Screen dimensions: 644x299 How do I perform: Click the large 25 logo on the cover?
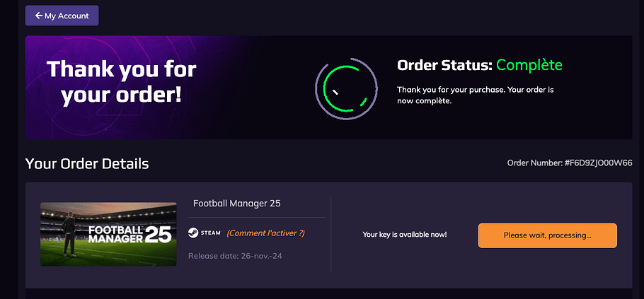tap(158, 235)
